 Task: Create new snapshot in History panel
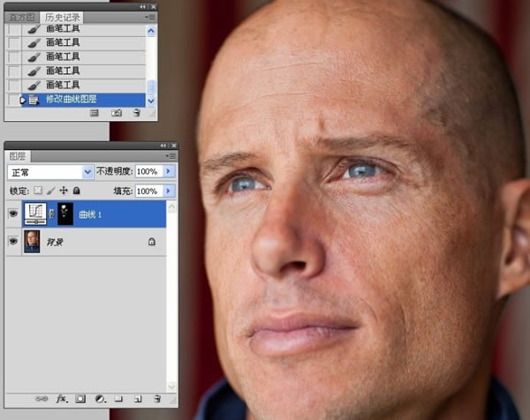117,113
